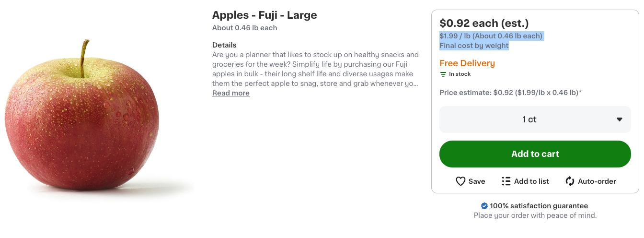Click the highlighted $1.99 / lb price text
The image size is (644, 238).
pos(491,36)
